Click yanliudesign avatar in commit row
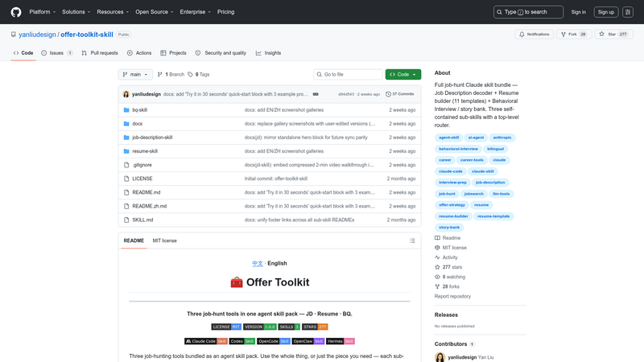Image resolution: width=644 pixels, height=362 pixels. click(x=126, y=94)
